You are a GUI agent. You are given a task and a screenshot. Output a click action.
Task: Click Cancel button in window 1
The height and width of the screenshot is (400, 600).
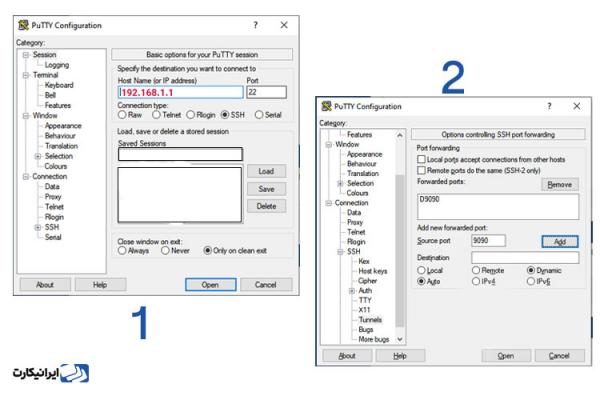tap(266, 285)
